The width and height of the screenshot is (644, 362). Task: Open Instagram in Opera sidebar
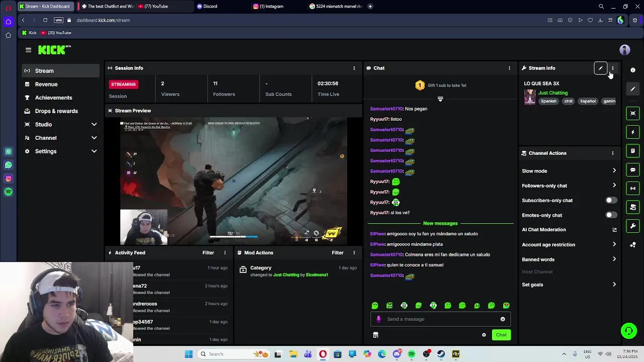click(x=8, y=178)
